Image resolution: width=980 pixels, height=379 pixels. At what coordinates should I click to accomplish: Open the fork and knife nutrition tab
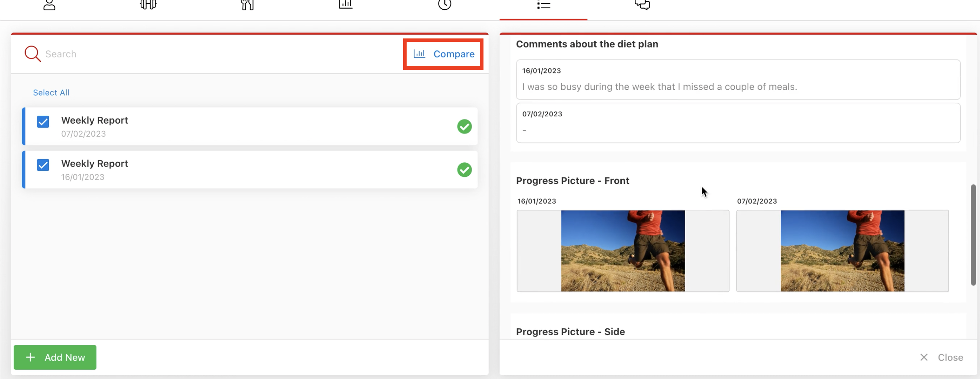click(x=247, y=5)
